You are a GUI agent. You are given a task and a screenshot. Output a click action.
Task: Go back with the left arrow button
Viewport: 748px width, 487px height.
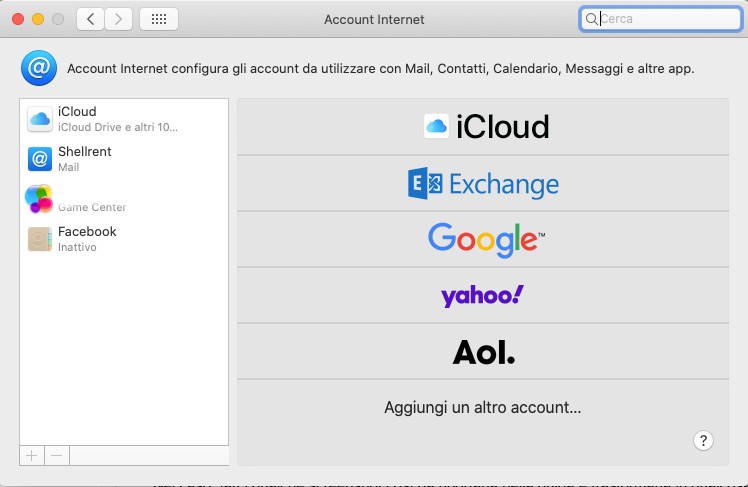90,19
